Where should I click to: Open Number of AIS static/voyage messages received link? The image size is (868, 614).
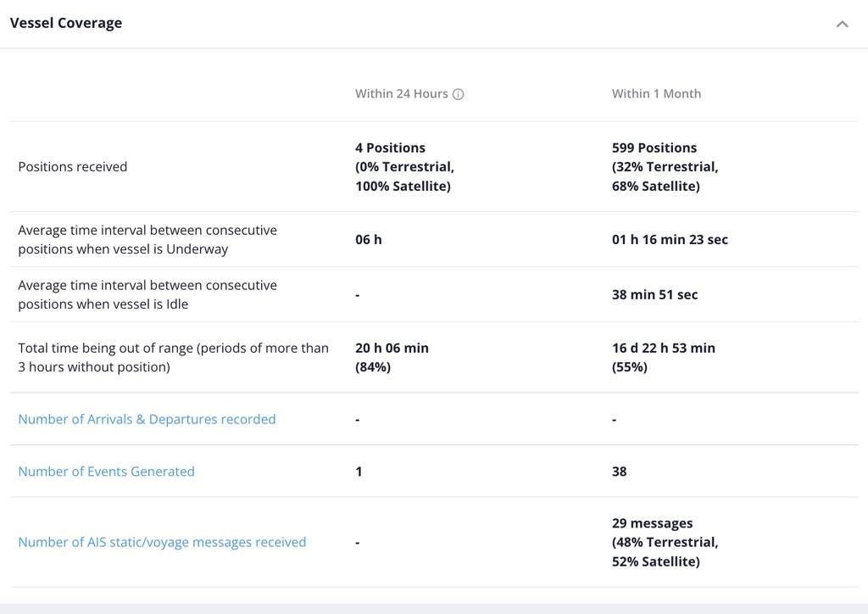(162, 542)
